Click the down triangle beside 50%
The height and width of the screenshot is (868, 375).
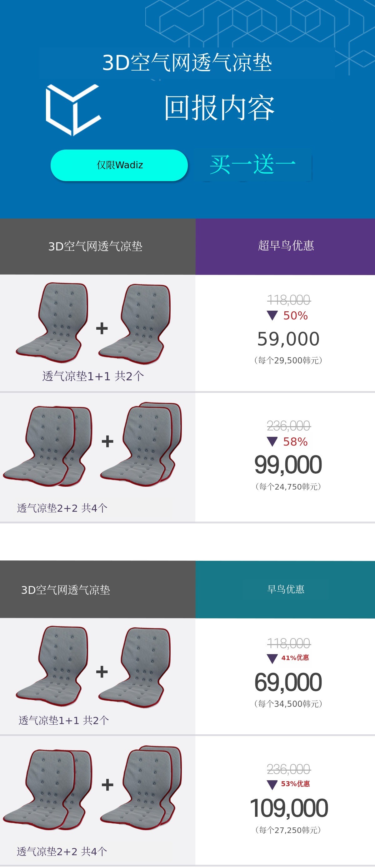pos(272,315)
